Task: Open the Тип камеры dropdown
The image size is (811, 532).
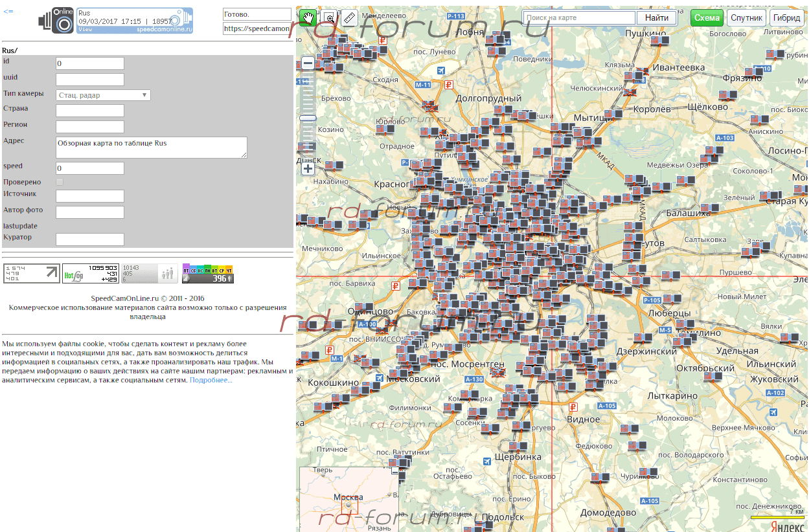Action: coord(103,95)
